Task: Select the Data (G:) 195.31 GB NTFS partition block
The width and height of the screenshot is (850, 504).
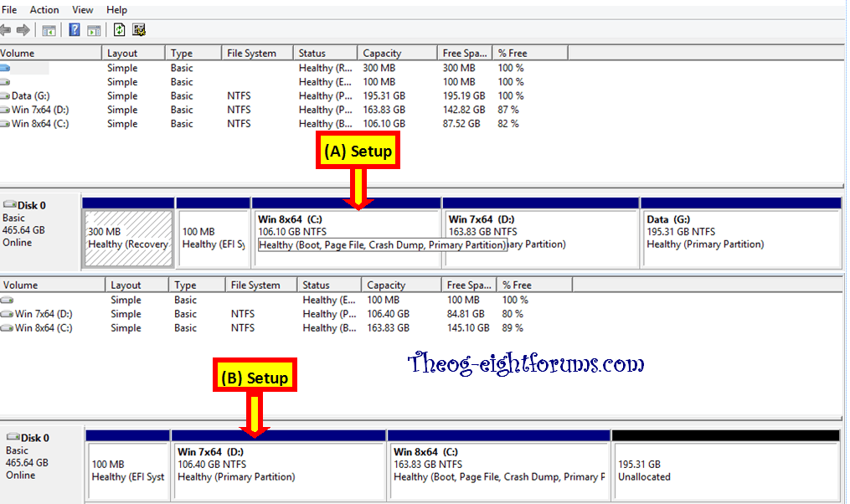Action: [741, 238]
